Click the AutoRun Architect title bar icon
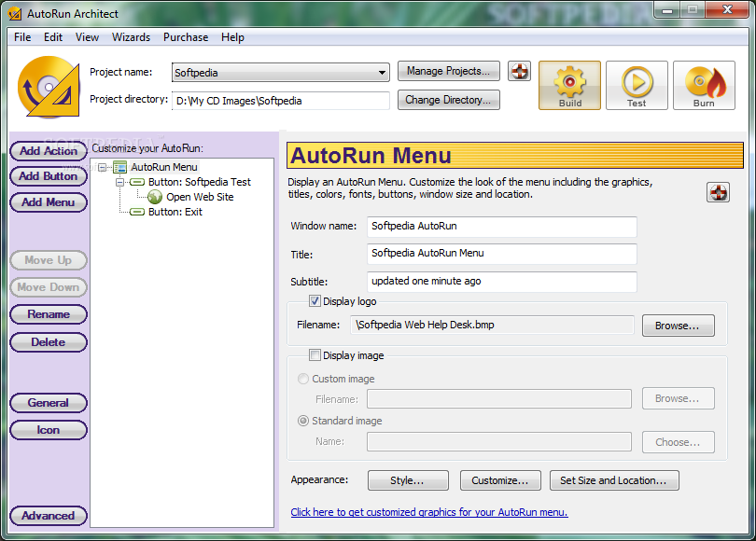 pos(15,13)
